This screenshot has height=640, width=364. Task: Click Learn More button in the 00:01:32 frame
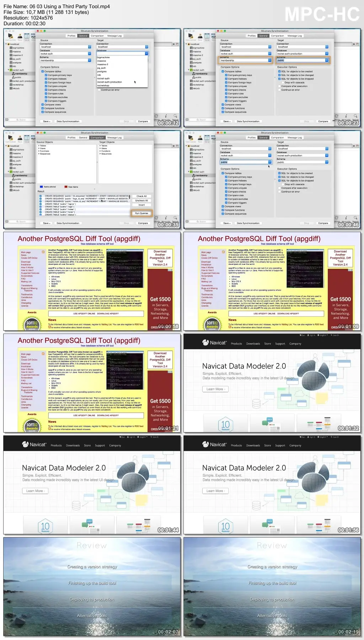click(216, 389)
